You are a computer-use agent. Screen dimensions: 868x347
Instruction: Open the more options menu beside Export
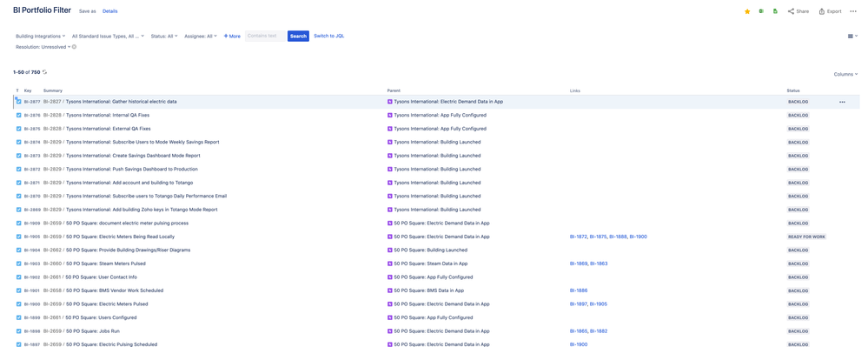(x=853, y=11)
